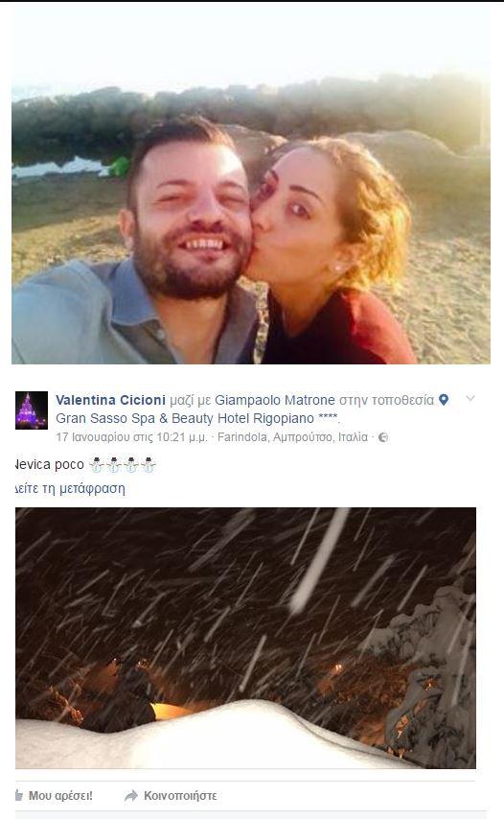Click the location pin icon
The height and width of the screenshot is (819, 504).
pyautogui.click(x=444, y=400)
